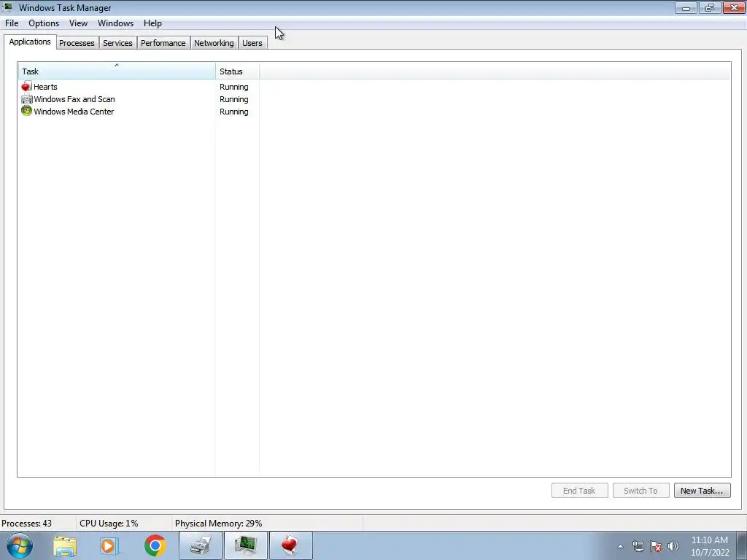Click the Windows Media Center row icon
Viewport: 747px width, 560px height.
(26, 112)
